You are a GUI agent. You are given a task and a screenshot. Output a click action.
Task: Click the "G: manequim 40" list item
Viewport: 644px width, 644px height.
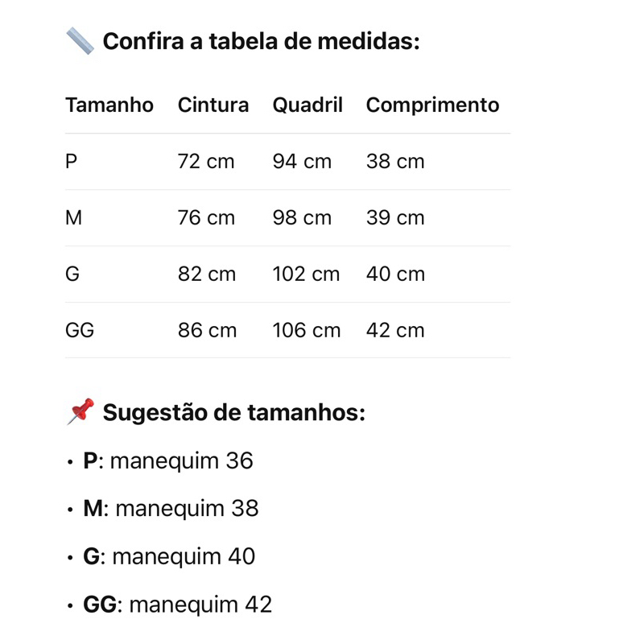tap(169, 556)
